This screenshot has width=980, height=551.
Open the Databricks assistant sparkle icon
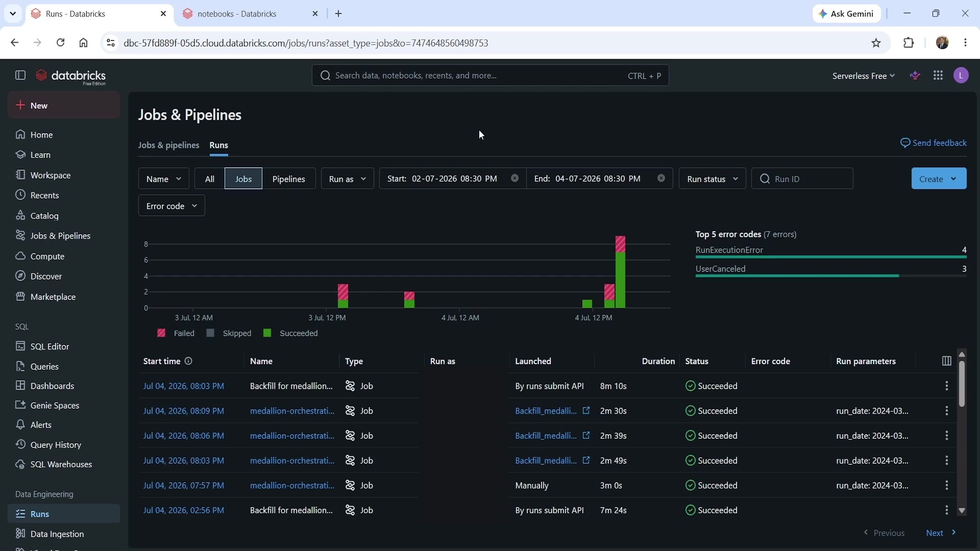coord(915,76)
